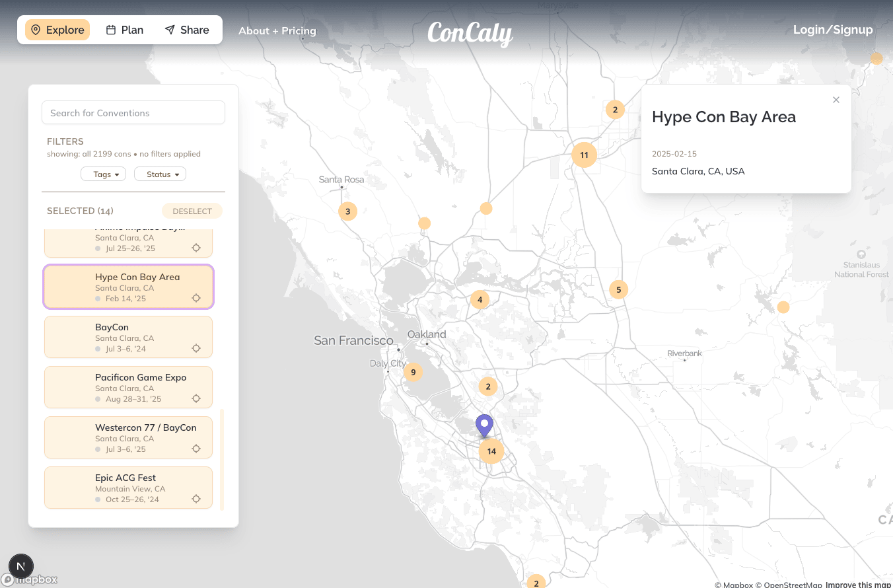Click the crosshair icon on the Jul 3–6, '24 BayCon card
The width and height of the screenshot is (893, 588).
pyautogui.click(x=196, y=348)
